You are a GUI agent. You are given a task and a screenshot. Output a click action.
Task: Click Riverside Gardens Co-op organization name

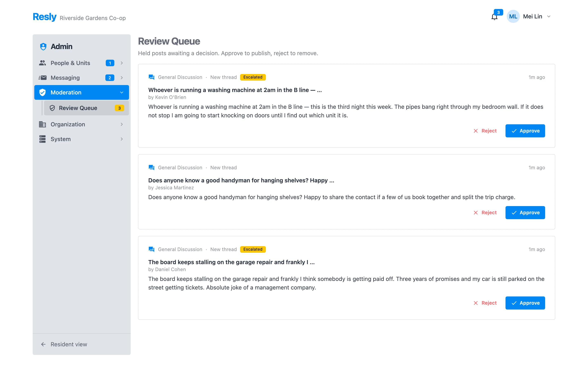92,18
